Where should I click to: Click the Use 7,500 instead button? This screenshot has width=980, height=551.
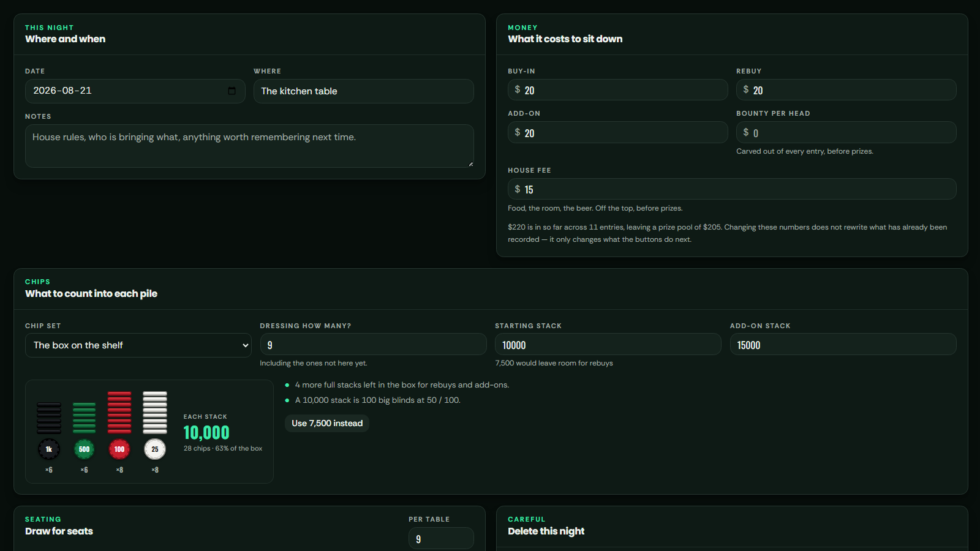[x=327, y=423]
